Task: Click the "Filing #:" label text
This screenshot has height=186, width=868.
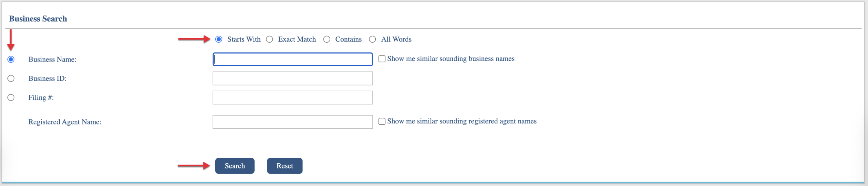Action: tap(41, 98)
